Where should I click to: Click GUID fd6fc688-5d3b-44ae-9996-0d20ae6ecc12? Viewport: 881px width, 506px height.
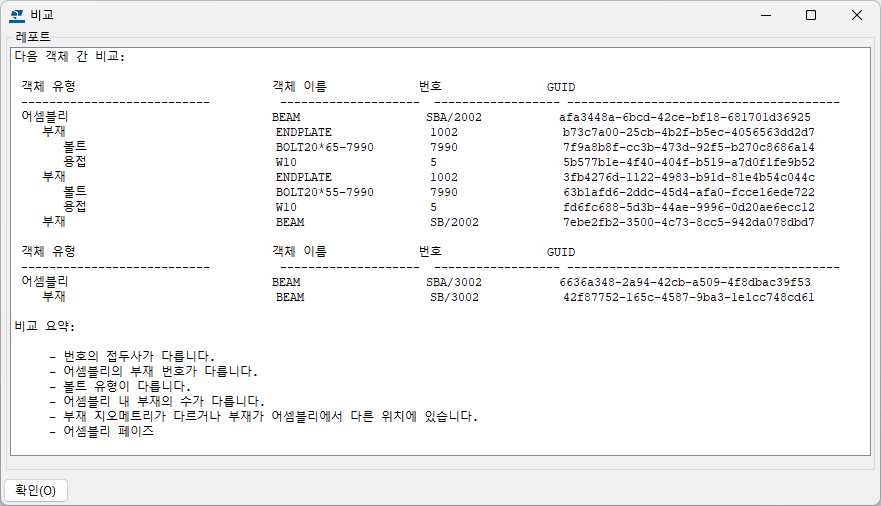click(x=689, y=207)
